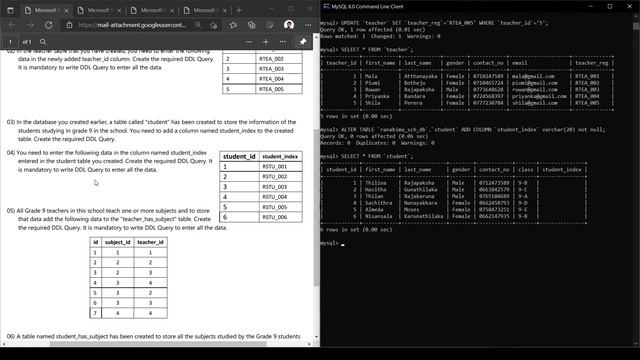Viewport: 640px width, 360px height.
Task: Close the second Microsoft tab
Action: [119, 10]
